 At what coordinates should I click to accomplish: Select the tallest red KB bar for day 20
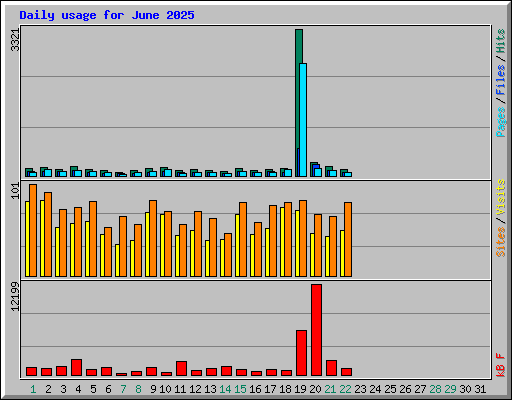coord(316,330)
